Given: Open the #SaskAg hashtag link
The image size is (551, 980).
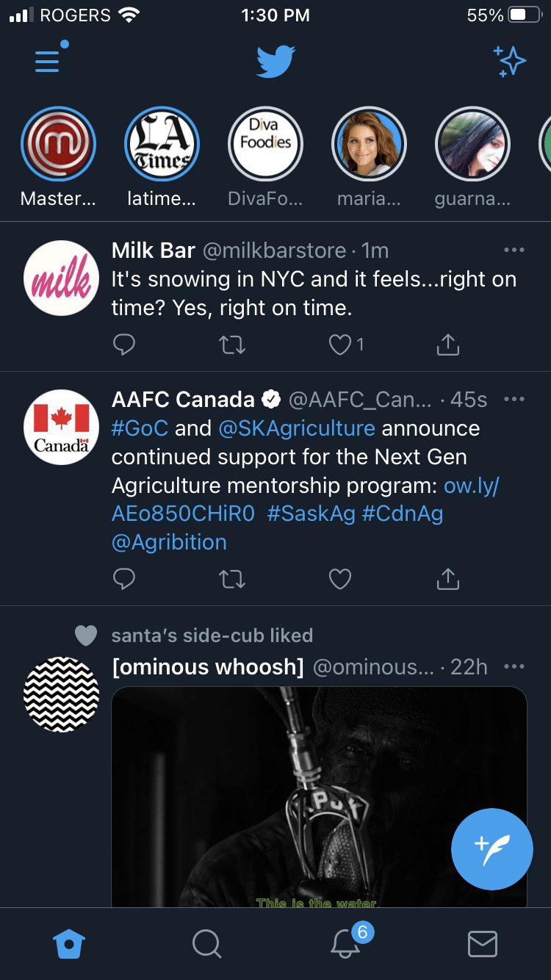Looking at the screenshot, I should (311, 514).
